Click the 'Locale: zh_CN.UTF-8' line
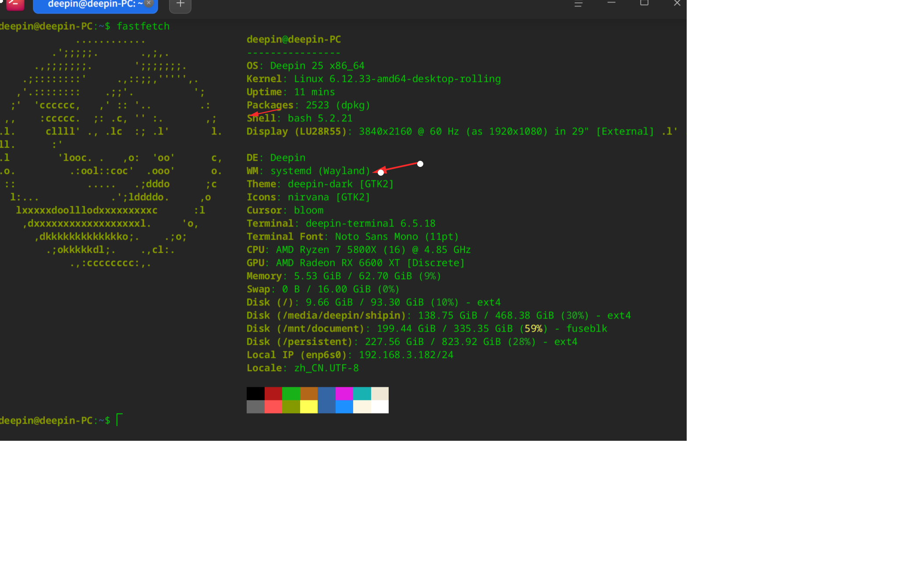915x588 pixels. tap(303, 368)
